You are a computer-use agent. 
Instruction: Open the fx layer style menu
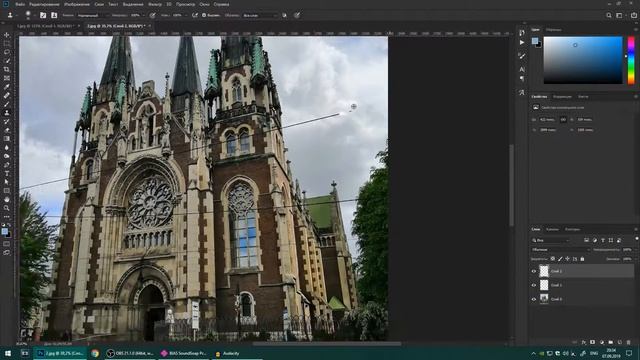(x=584, y=342)
